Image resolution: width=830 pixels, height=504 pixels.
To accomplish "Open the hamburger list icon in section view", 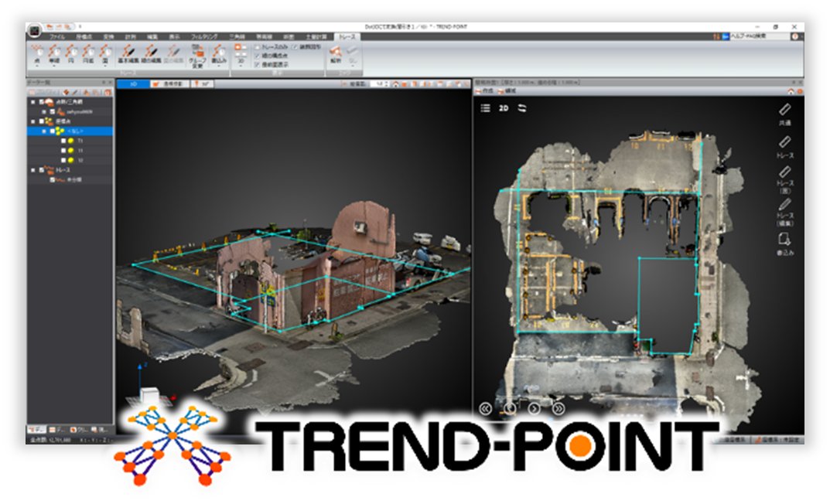I will (486, 108).
